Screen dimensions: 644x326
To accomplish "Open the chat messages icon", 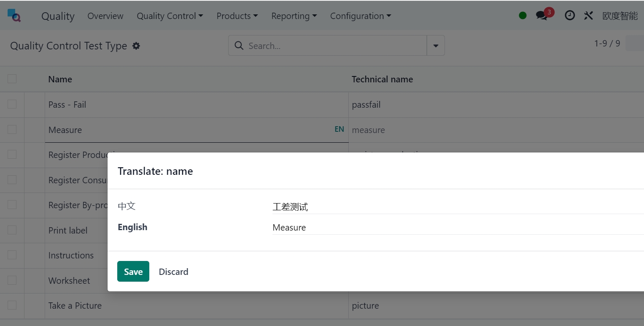I will pos(542,16).
